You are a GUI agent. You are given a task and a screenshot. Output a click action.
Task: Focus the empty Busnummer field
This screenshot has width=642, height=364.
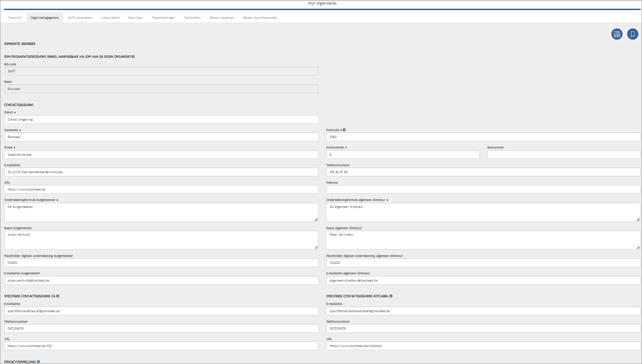tap(563, 155)
